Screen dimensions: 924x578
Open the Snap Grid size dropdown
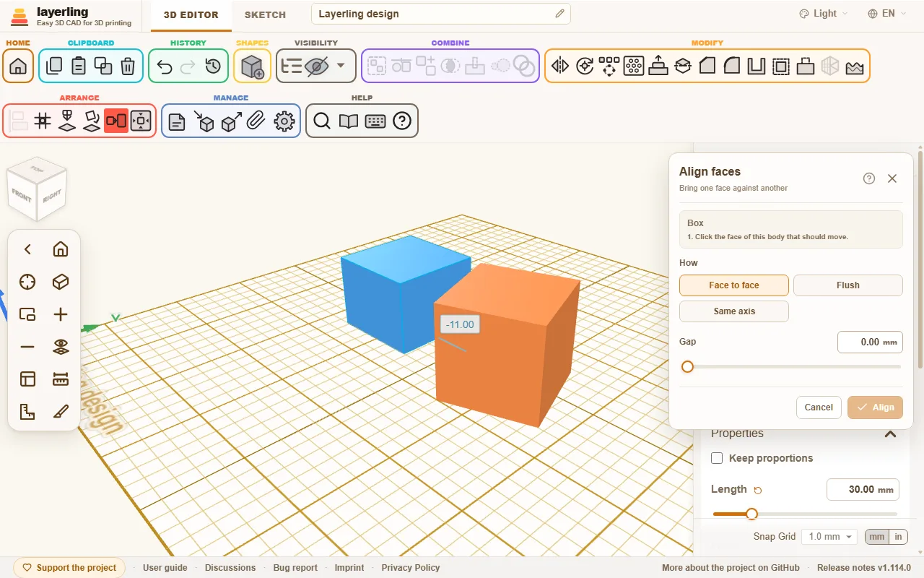[x=829, y=537]
